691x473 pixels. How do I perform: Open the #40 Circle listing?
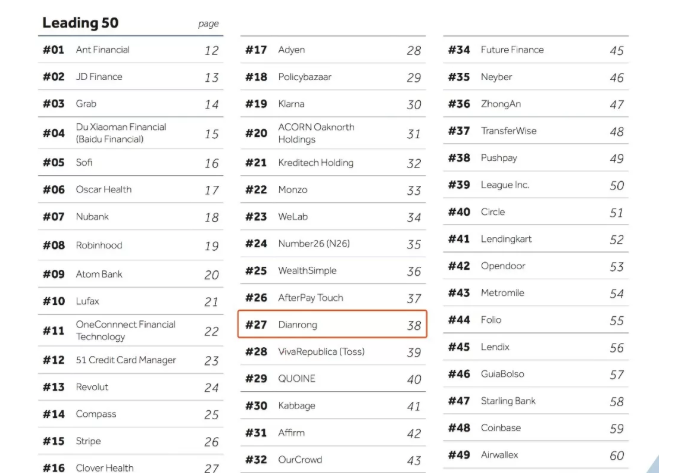point(536,212)
